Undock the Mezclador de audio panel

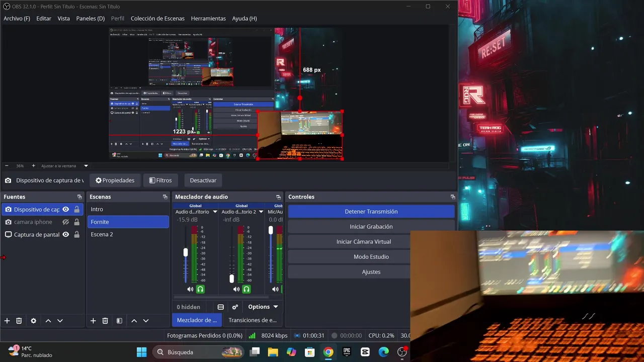point(279,197)
